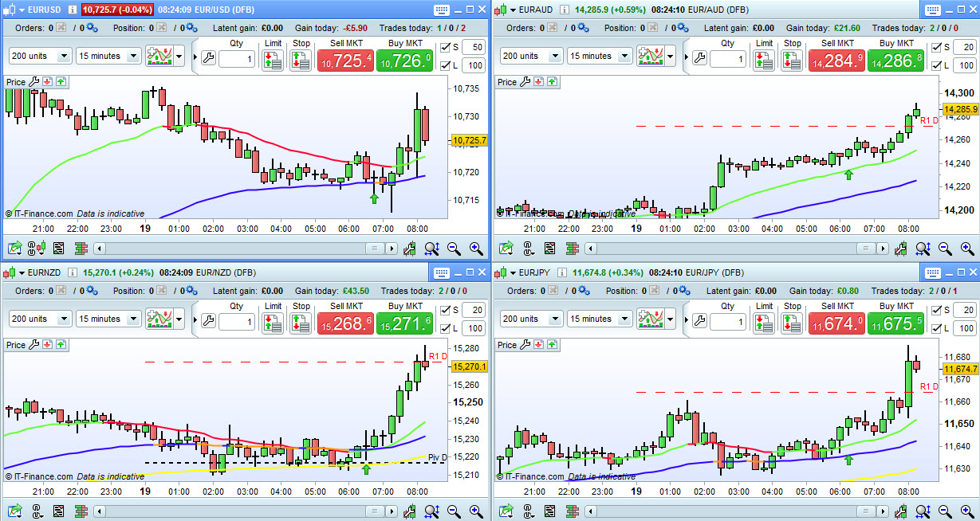Screen dimensions: 980x521
Task: Toggle the S checkbox in the EURAUD window
Action: (936, 47)
